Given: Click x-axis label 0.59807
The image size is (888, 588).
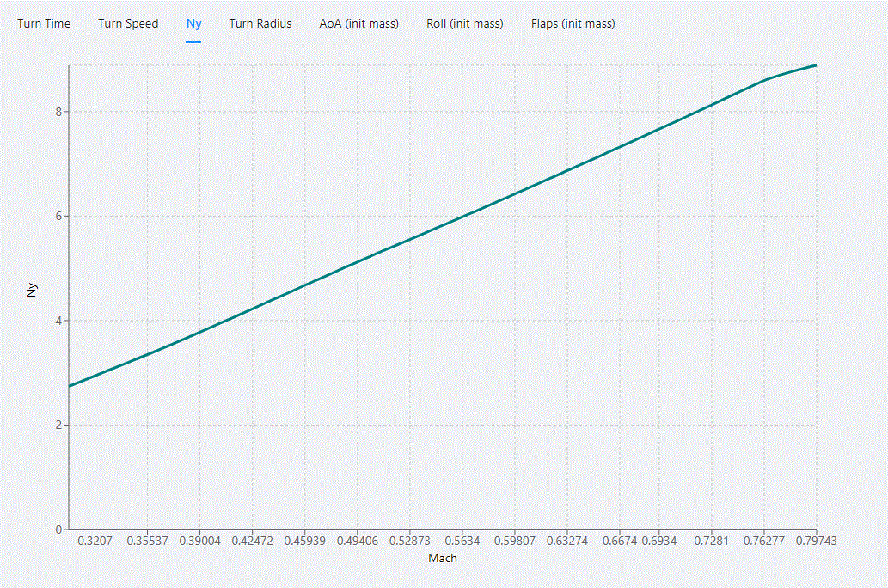Looking at the screenshot, I should click(x=515, y=541).
